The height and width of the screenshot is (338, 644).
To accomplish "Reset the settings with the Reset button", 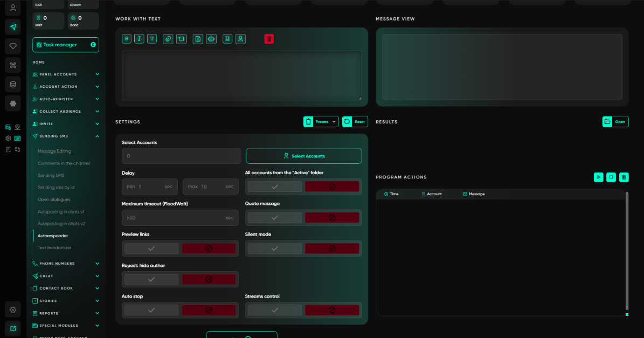I will point(355,122).
